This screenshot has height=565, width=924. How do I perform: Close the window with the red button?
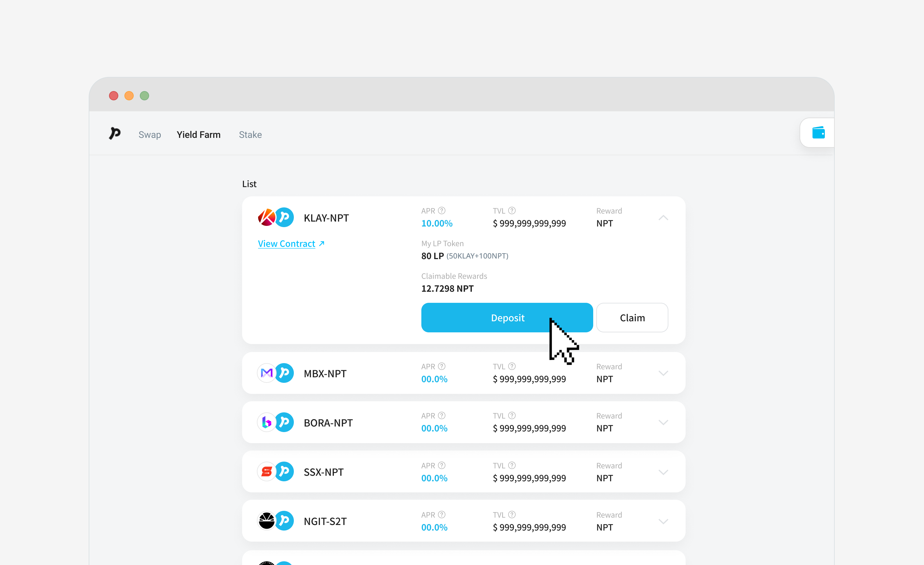(x=114, y=96)
